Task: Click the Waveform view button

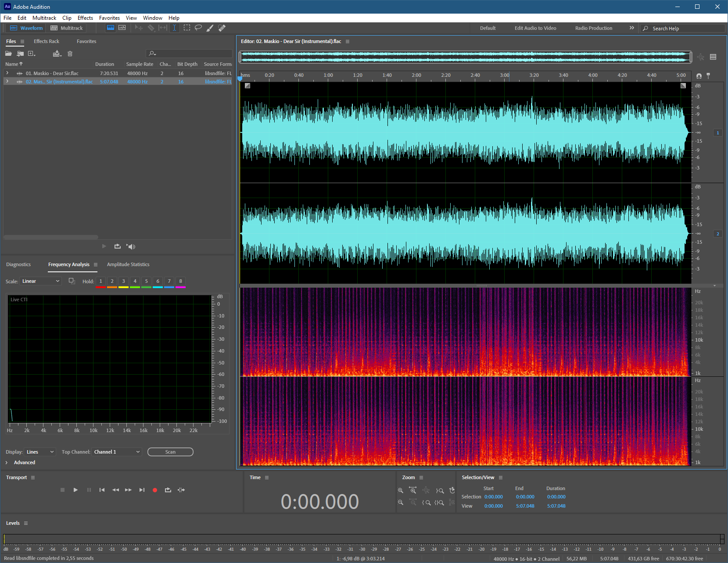Action: (26, 28)
